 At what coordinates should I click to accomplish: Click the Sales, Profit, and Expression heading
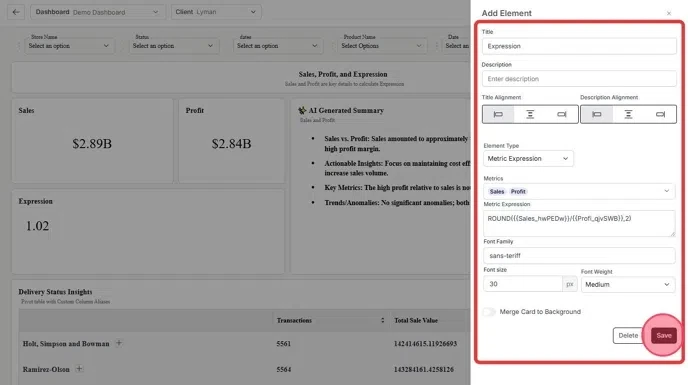[x=343, y=74]
